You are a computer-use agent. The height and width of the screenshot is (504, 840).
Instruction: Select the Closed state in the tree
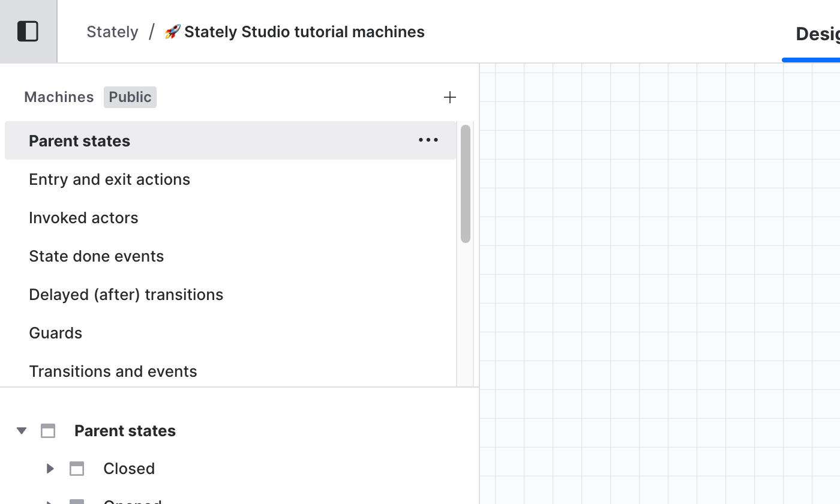pyautogui.click(x=128, y=469)
